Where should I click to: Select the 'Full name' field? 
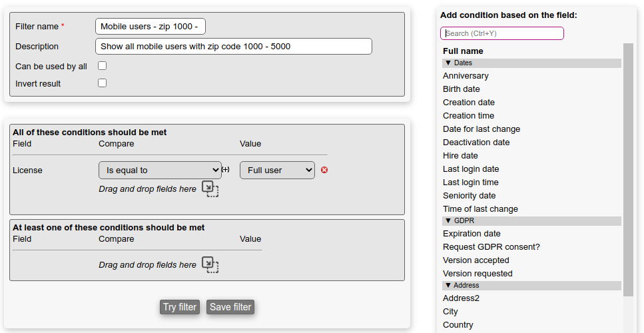point(464,51)
